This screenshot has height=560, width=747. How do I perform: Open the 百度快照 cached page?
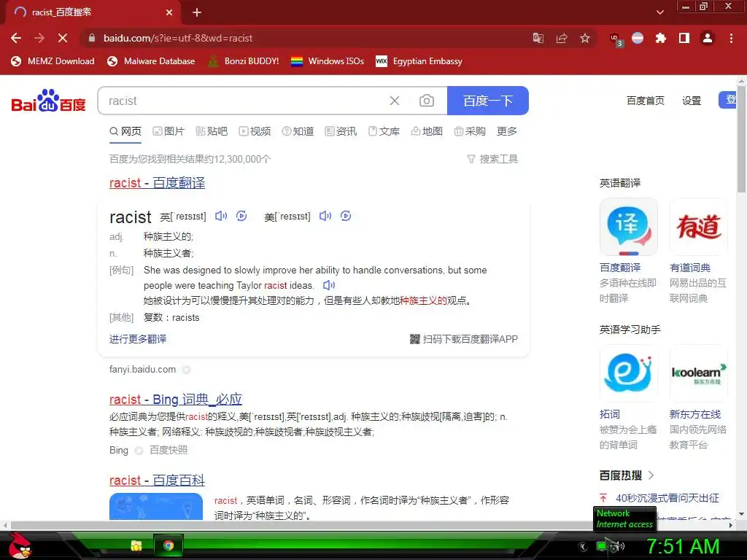(169, 450)
